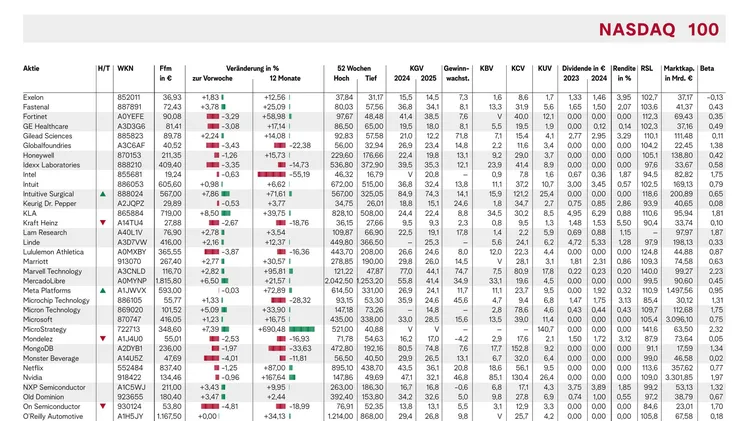Click MercadoLibre's Ffm price 1.815,80
This screenshot has width=750, height=421.
[168, 281]
